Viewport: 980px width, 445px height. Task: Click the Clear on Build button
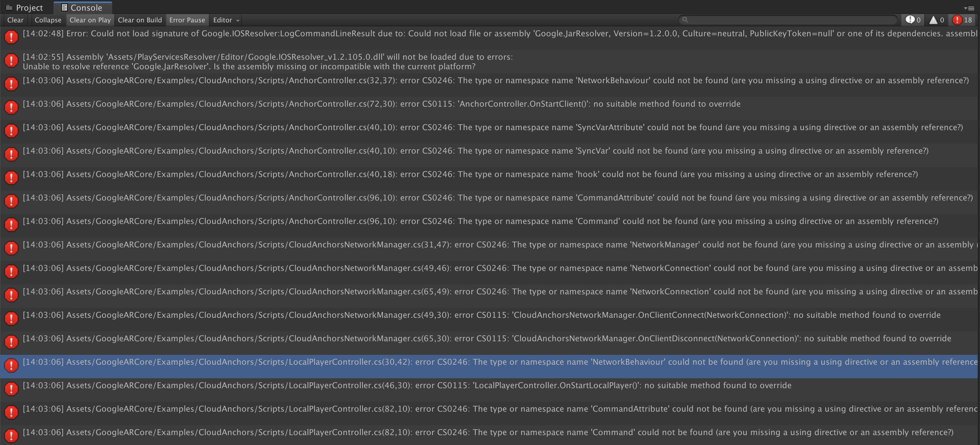[x=140, y=20]
